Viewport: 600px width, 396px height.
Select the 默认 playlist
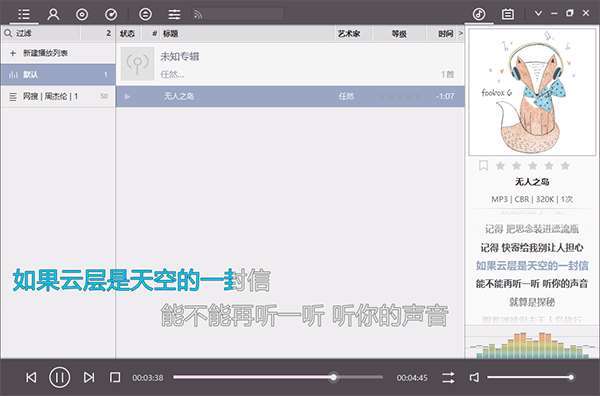pyautogui.click(x=58, y=75)
